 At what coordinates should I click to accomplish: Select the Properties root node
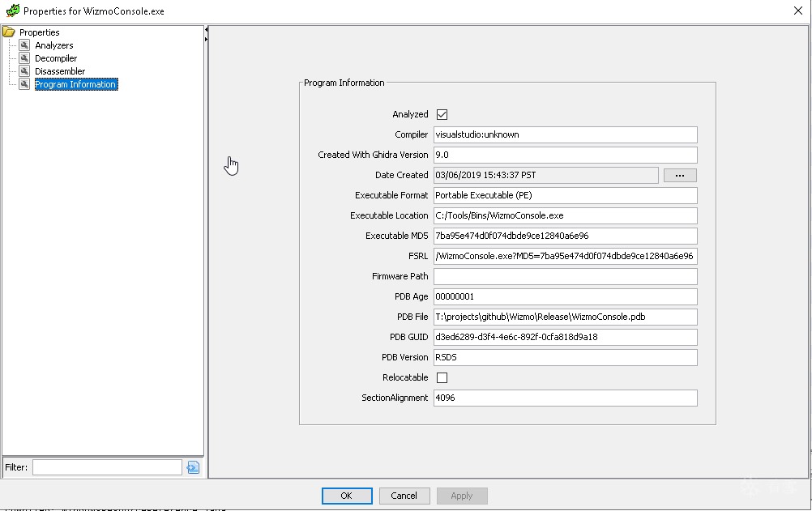point(40,32)
